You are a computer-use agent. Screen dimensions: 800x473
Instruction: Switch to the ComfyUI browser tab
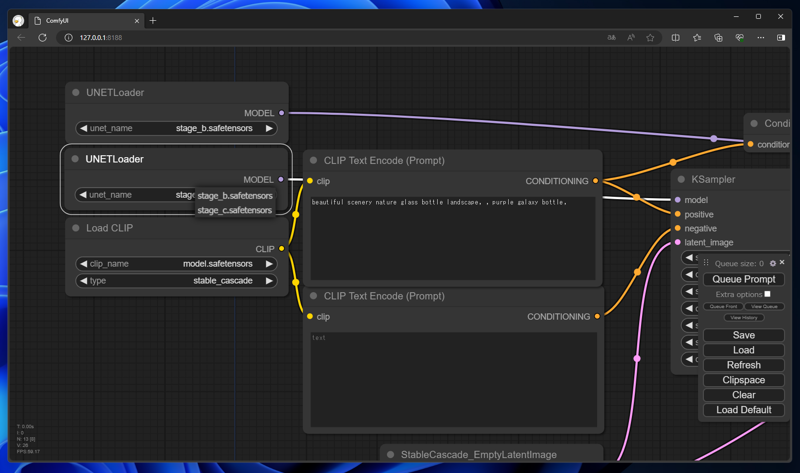point(86,21)
